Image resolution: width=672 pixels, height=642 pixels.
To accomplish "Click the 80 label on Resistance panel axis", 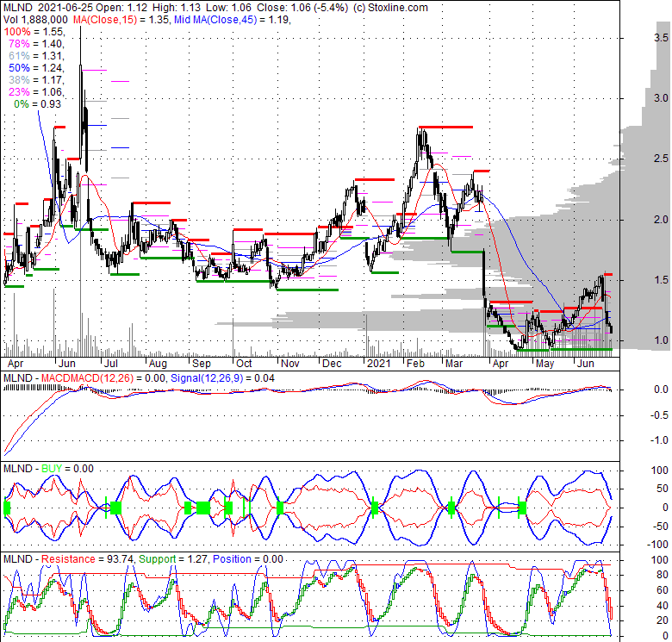I will tap(663, 575).
